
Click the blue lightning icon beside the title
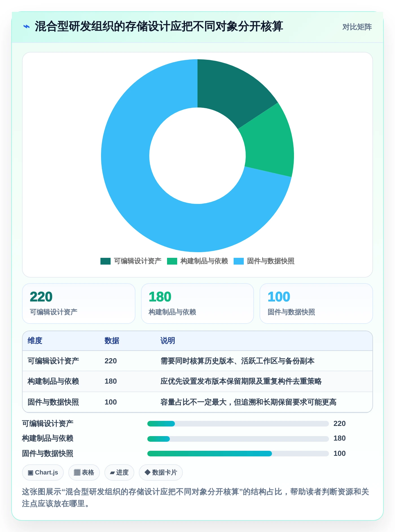27,27
